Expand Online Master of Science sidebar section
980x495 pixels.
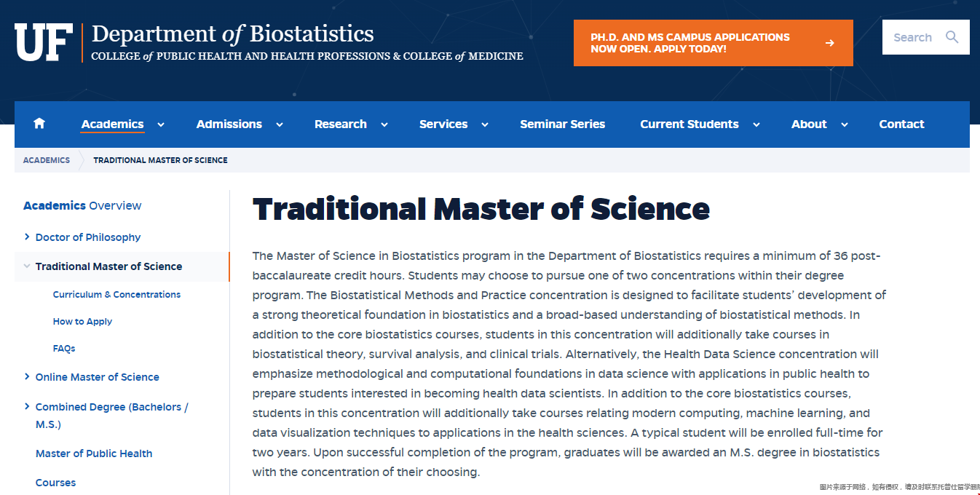pos(27,376)
